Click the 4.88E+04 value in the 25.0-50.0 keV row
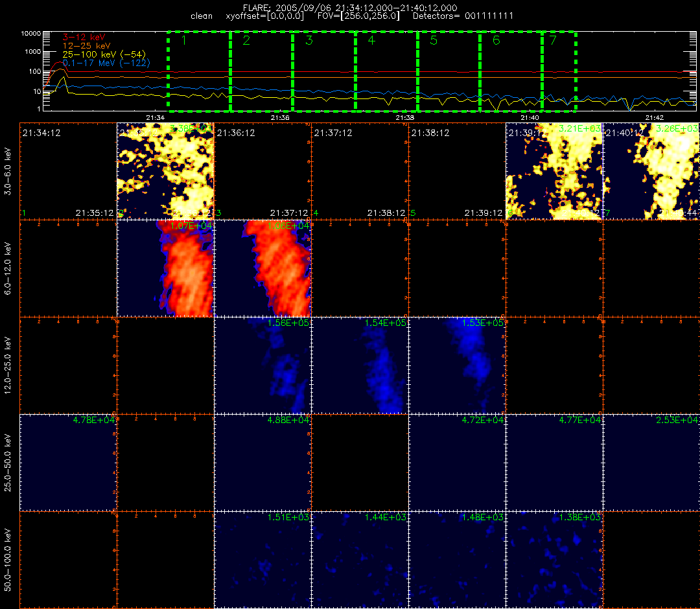 click(x=288, y=420)
